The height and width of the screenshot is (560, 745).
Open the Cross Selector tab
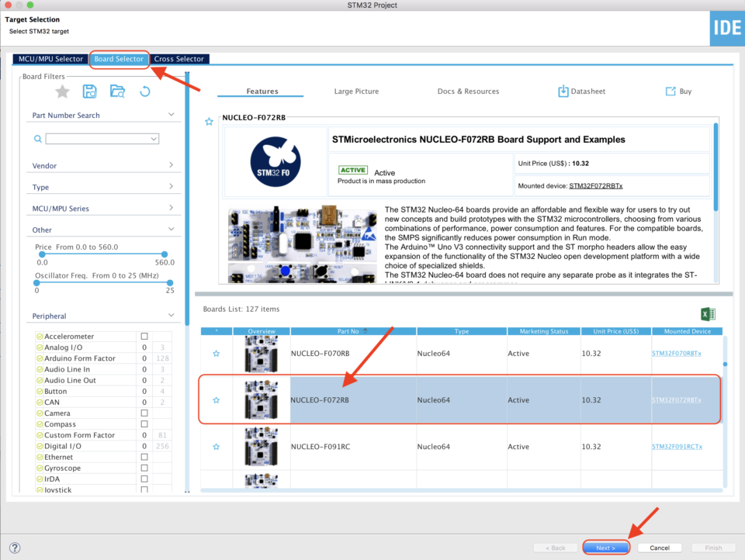coord(179,58)
